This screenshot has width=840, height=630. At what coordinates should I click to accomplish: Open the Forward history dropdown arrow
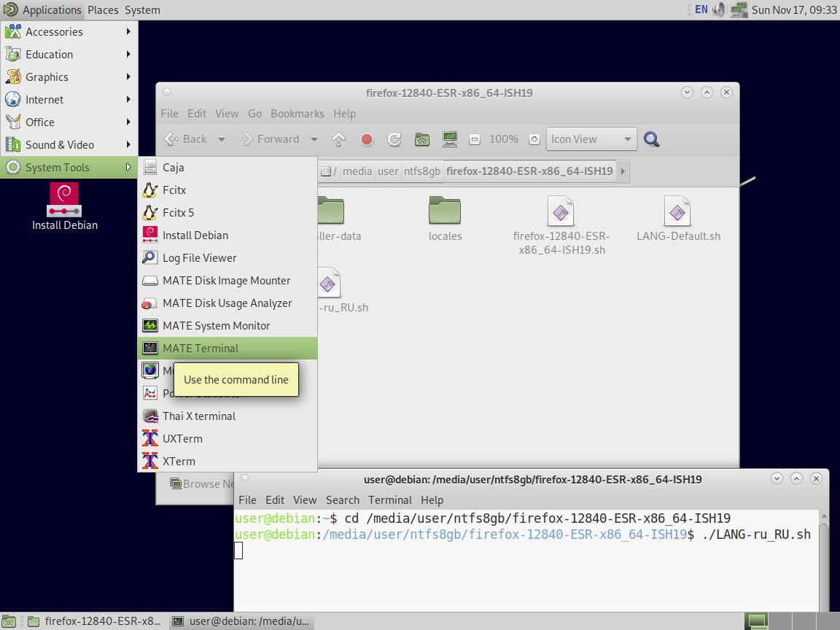314,139
